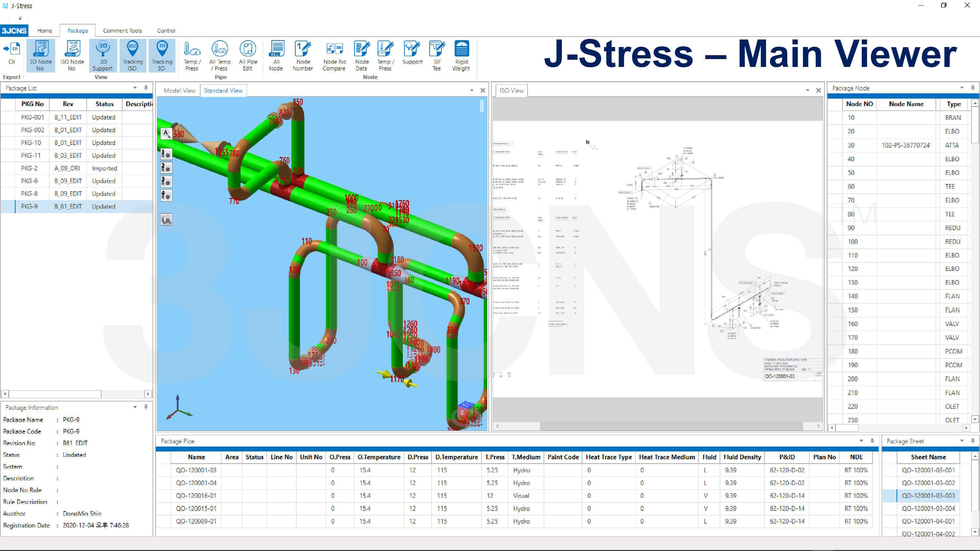Image resolution: width=980 pixels, height=551 pixels.
Task: Click ISO View horizontal scrollbar
Action: [671, 426]
